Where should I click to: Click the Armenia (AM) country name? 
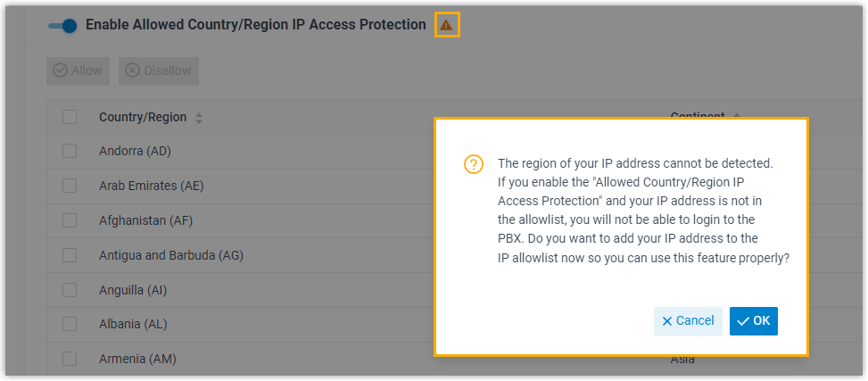[x=137, y=359]
